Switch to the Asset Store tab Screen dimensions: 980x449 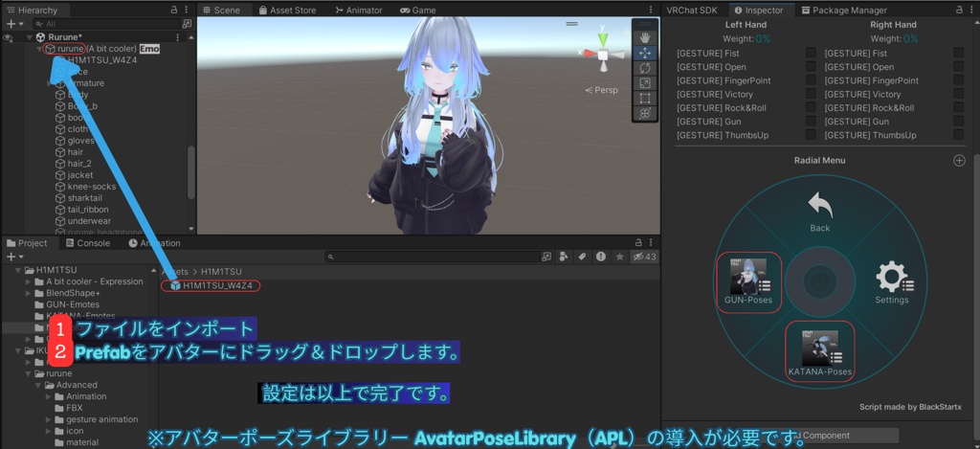(x=287, y=10)
